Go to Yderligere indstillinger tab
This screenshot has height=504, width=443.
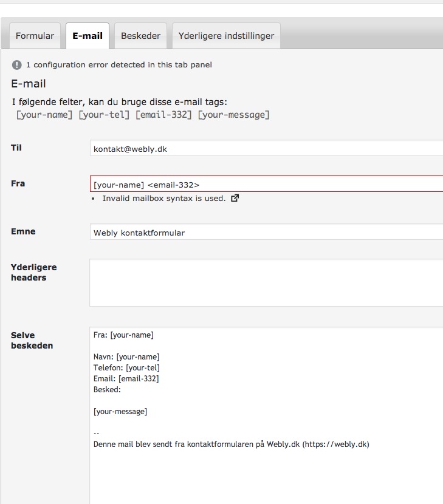pos(226,36)
